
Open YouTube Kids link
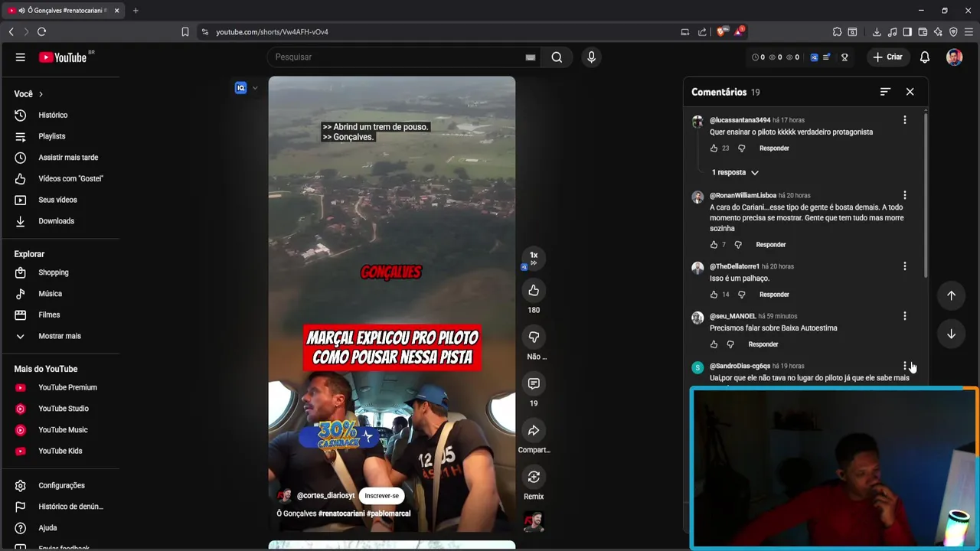click(x=60, y=451)
